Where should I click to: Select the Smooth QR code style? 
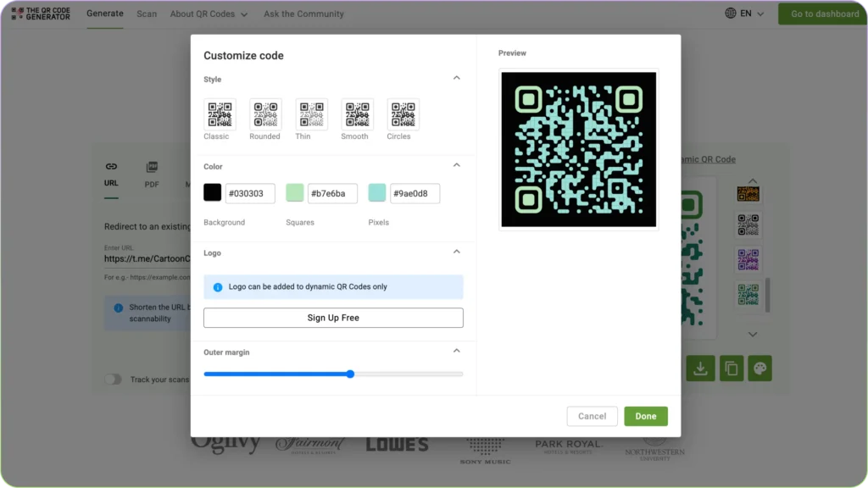click(356, 114)
